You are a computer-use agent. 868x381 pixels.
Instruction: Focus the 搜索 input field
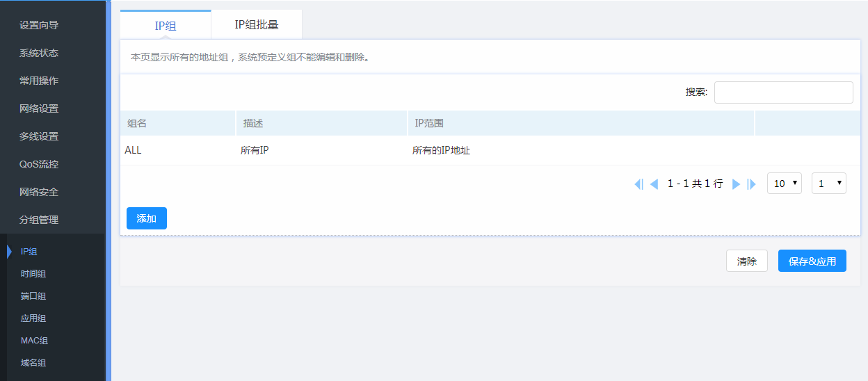coord(783,92)
